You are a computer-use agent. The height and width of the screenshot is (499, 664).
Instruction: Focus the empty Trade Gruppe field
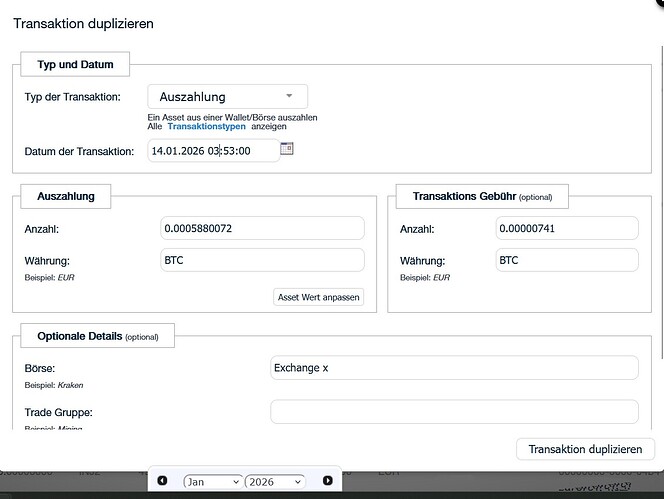point(454,411)
